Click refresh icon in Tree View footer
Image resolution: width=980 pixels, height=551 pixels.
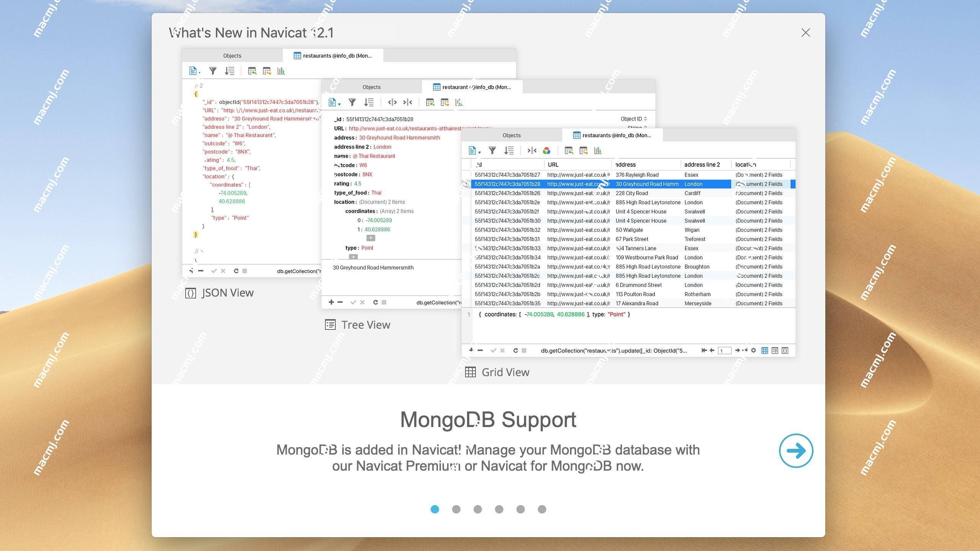coord(376,302)
